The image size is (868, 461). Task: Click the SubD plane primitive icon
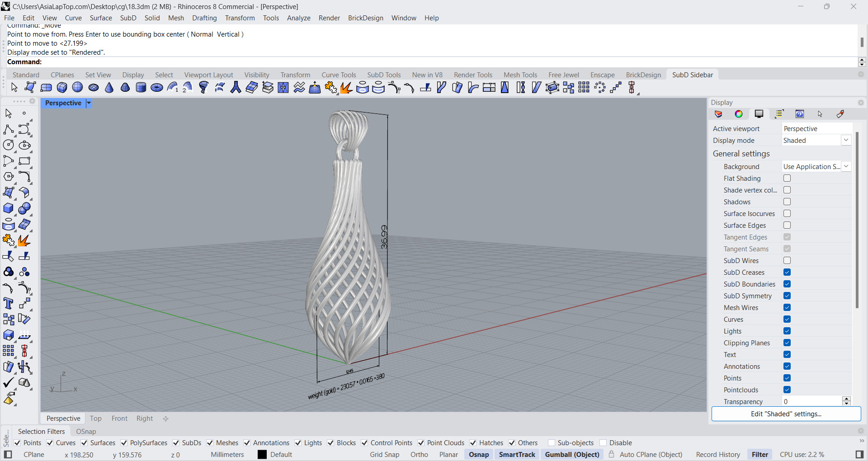tap(46, 88)
